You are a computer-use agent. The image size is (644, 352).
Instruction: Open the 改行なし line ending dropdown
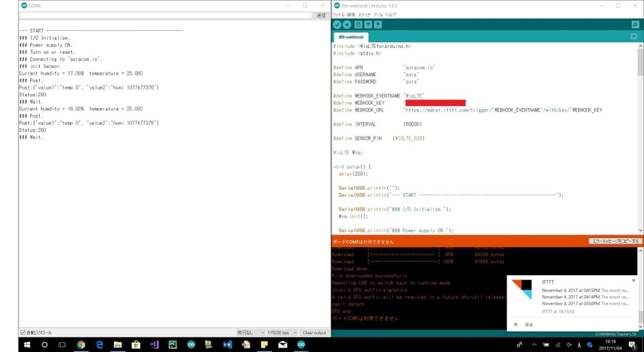pyautogui.click(x=250, y=332)
